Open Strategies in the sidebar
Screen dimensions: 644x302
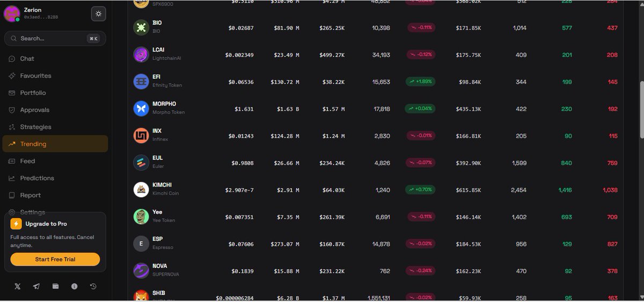(x=55, y=127)
